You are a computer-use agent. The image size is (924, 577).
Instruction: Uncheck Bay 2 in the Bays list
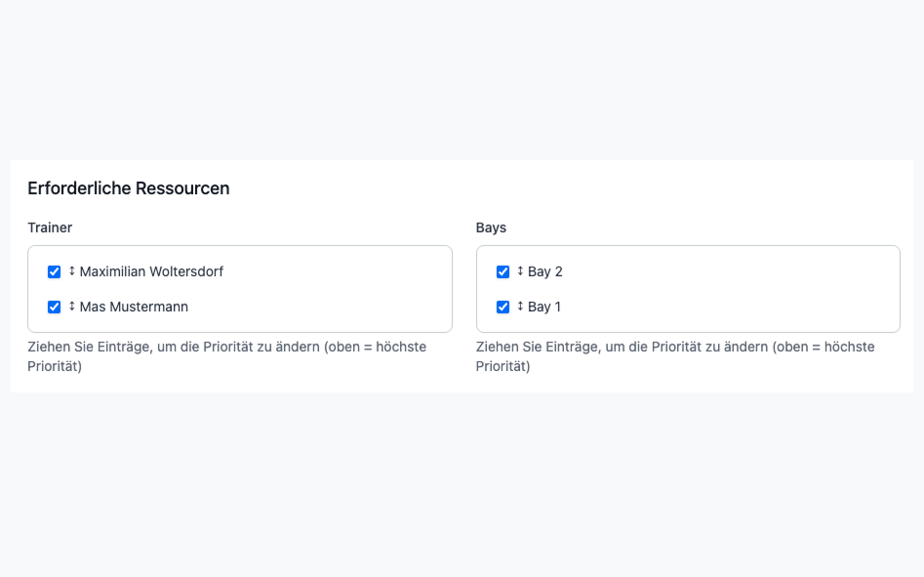(502, 271)
